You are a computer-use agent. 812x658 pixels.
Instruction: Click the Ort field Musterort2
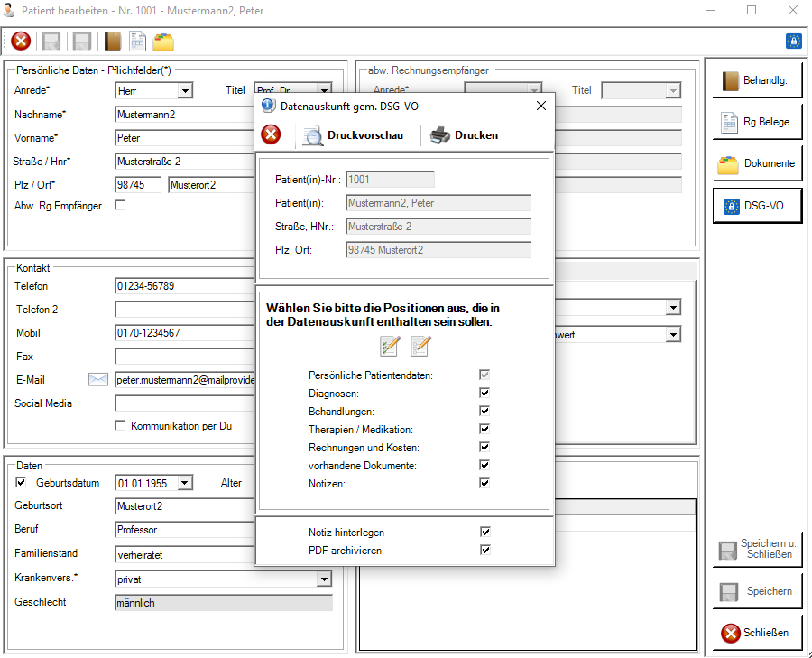tap(211, 185)
